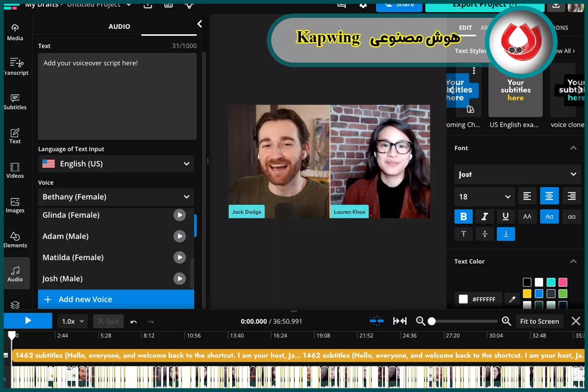This screenshot has height=392, width=588.
Task: Zoom in on the timeline
Action: pos(506,321)
